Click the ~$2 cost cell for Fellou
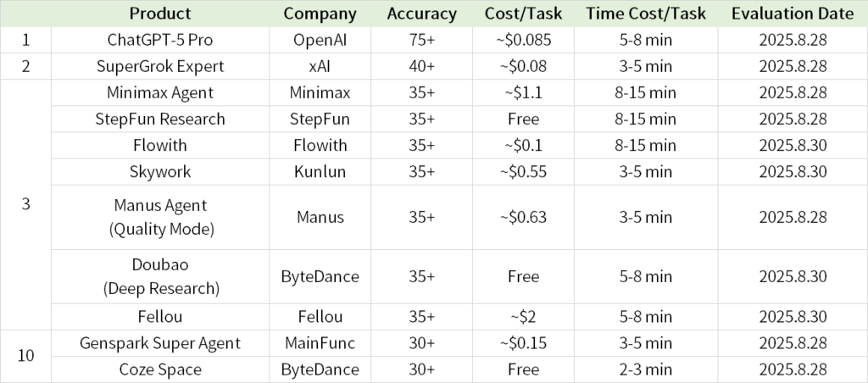Screen dimensions: 868x383 click(x=523, y=317)
